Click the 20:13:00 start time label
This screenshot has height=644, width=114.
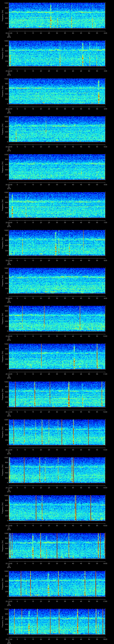point(9,487)
